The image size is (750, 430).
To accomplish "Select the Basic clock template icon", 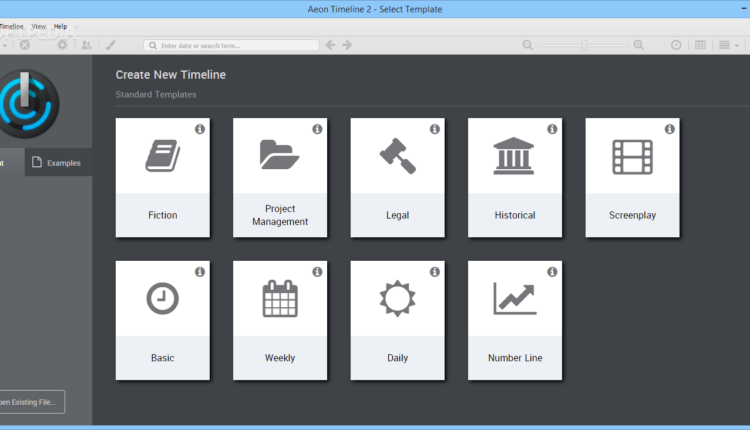I will [162, 299].
